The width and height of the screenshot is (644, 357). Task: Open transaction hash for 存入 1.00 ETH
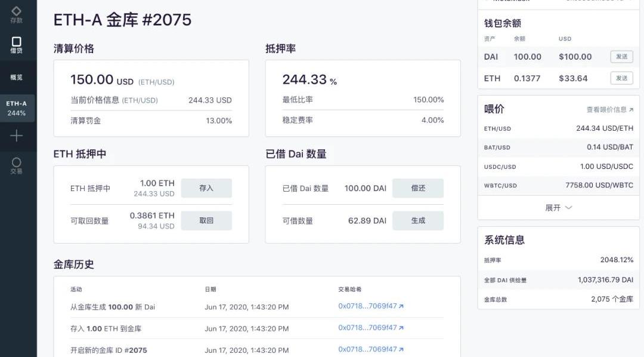367,328
